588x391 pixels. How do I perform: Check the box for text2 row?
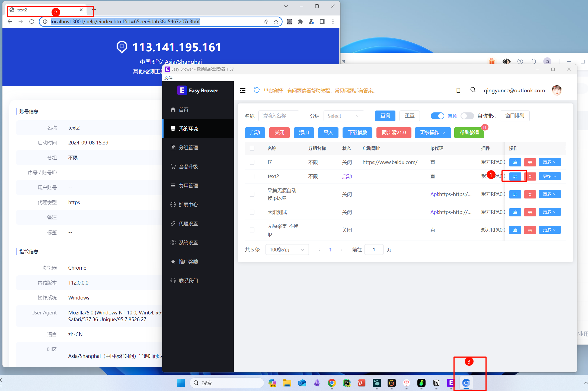click(x=252, y=176)
